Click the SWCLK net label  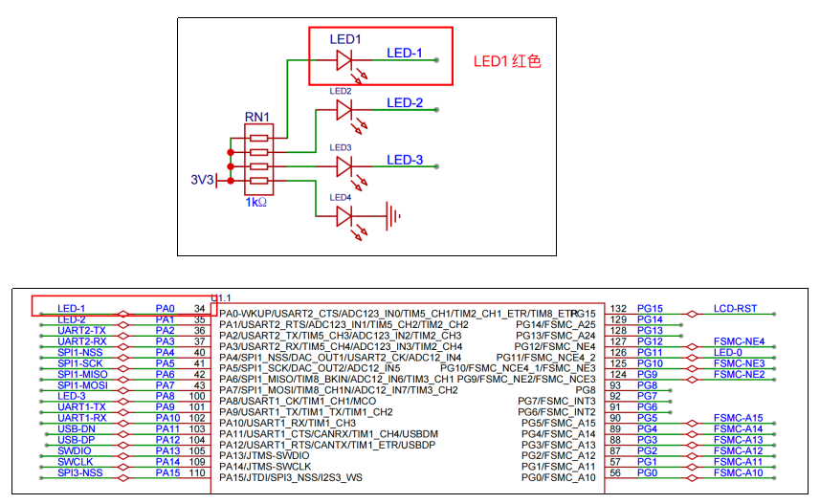pos(75,461)
